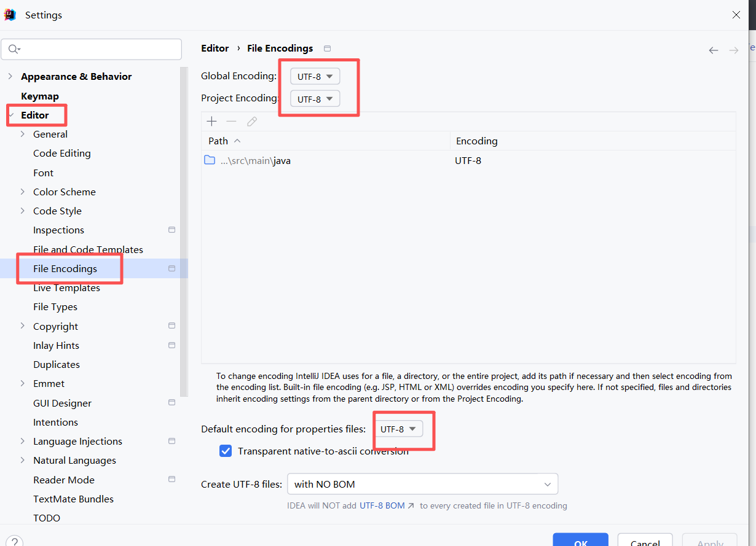Expand the Code Style node
This screenshot has height=546, width=756.
coord(23,211)
